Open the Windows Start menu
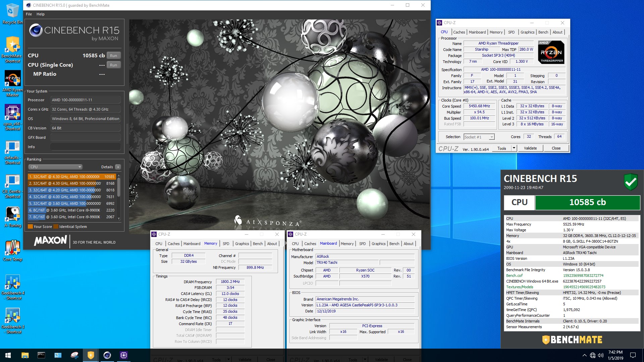The height and width of the screenshot is (362, 644). 8,355
